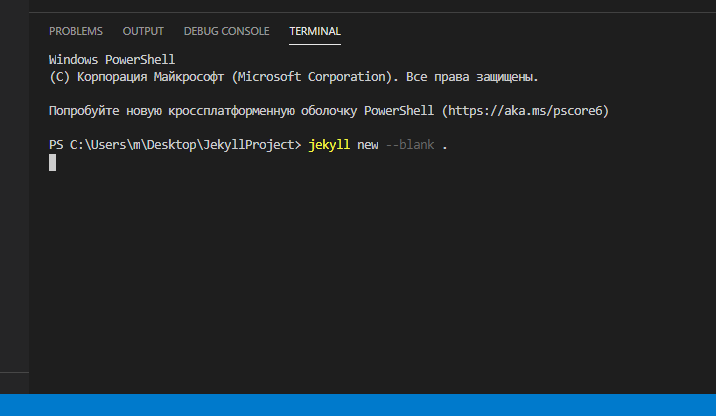This screenshot has width=716, height=416.
Task: Click the active TERMINAL tab
Action: 315,31
